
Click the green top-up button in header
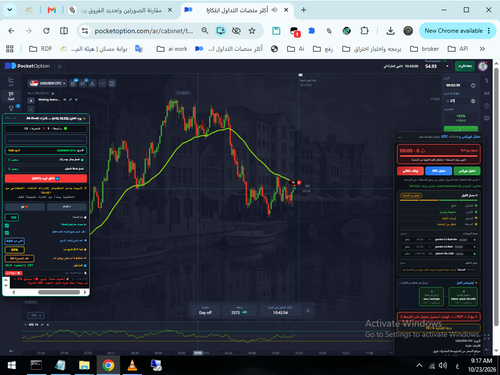pyautogui.click(x=465, y=66)
